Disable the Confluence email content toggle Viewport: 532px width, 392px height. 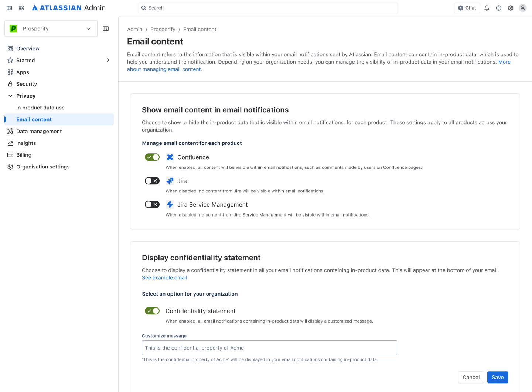tap(152, 157)
